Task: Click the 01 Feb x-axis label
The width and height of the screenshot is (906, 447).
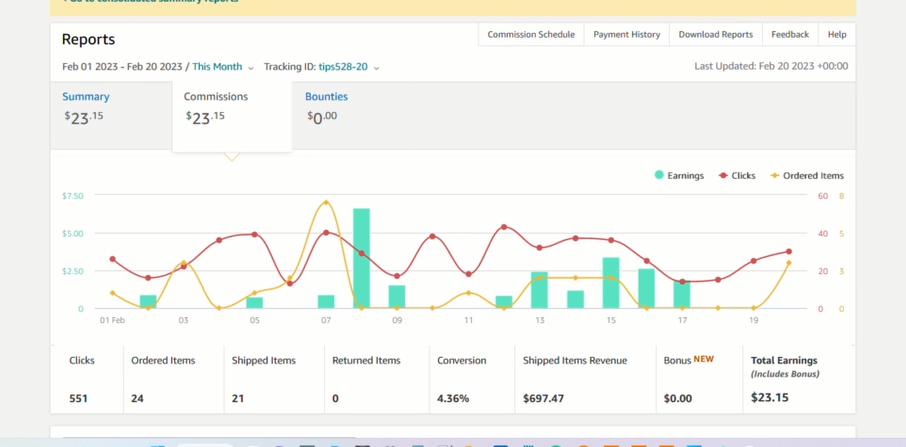Action: point(112,320)
